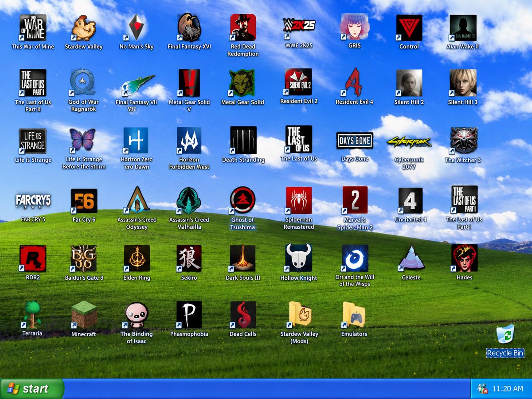
Task: Launch Resident Evil 2
Action: tap(298, 82)
